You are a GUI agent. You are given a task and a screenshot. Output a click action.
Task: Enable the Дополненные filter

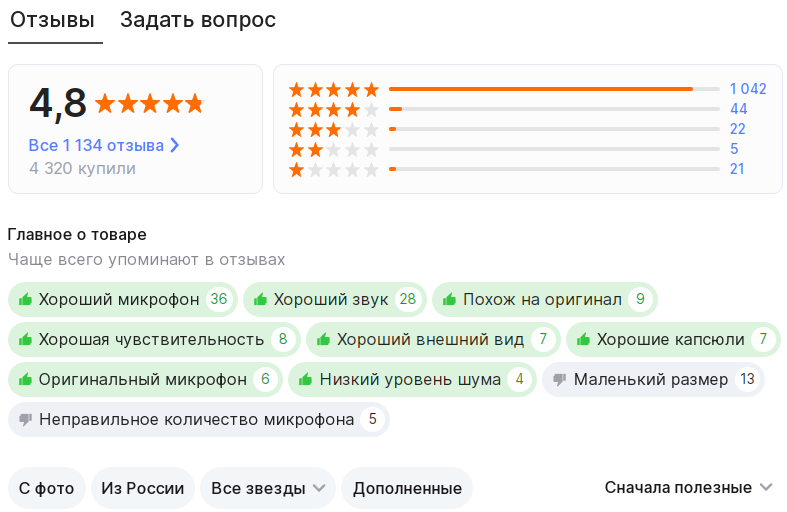pyautogui.click(x=406, y=488)
